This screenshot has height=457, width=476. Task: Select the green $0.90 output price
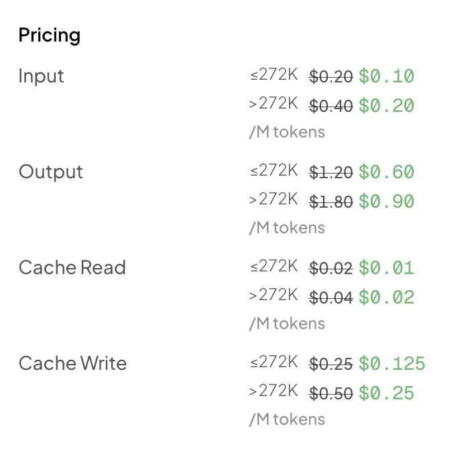click(x=386, y=202)
